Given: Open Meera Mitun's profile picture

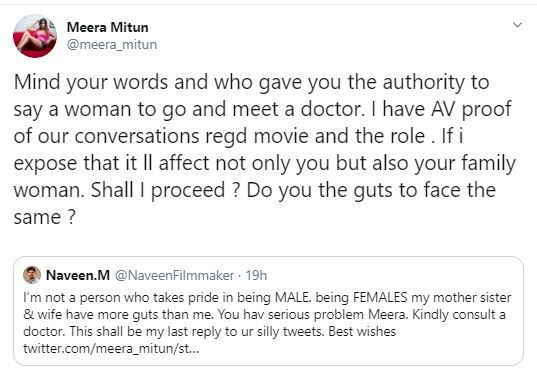Looking at the screenshot, I should pyautogui.click(x=35, y=36).
